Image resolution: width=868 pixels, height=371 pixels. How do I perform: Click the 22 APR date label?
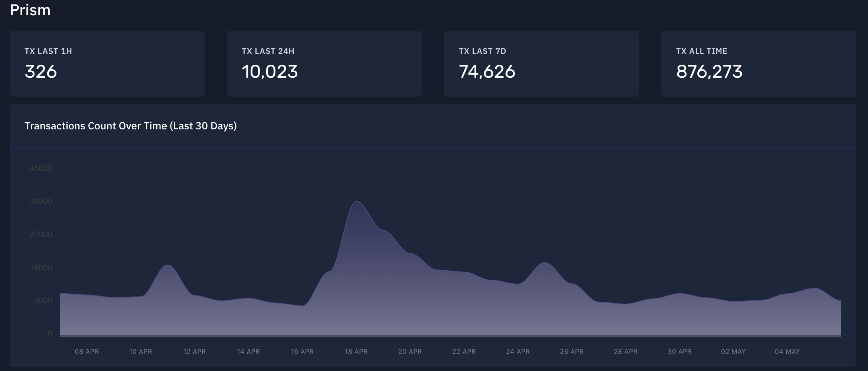pyautogui.click(x=464, y=352)
